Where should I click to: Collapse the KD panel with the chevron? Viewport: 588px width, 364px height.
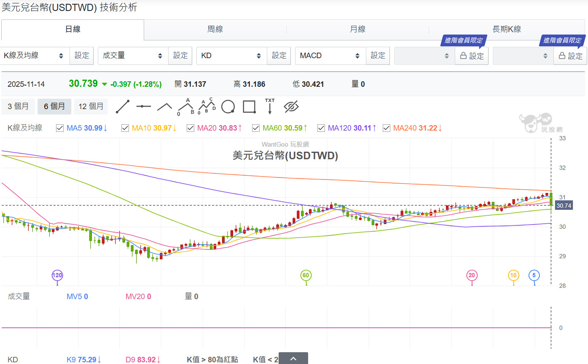(x=293, y=358)
